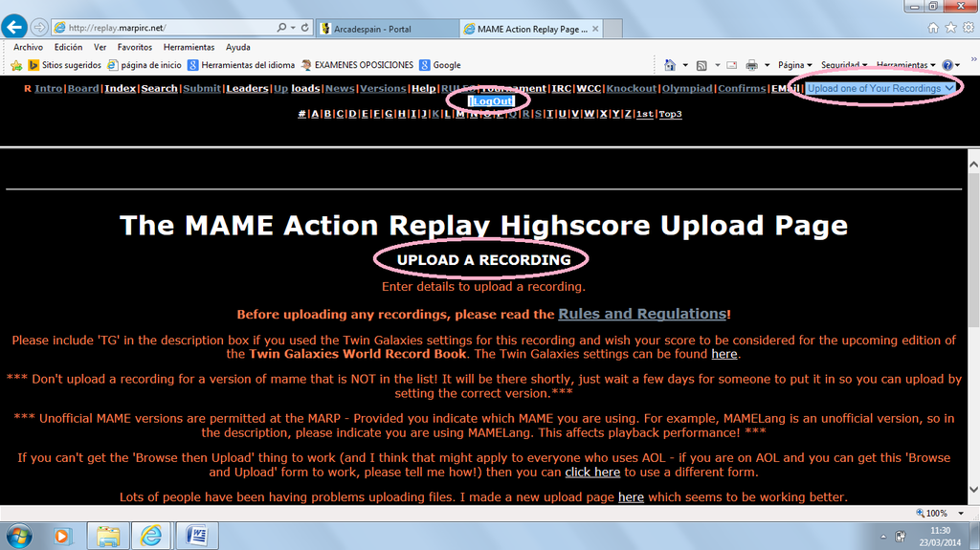The height and width of the screenshot is (550, 980).
Task: Open the Herramientas menu in menu bar
Action: point(189,47)
